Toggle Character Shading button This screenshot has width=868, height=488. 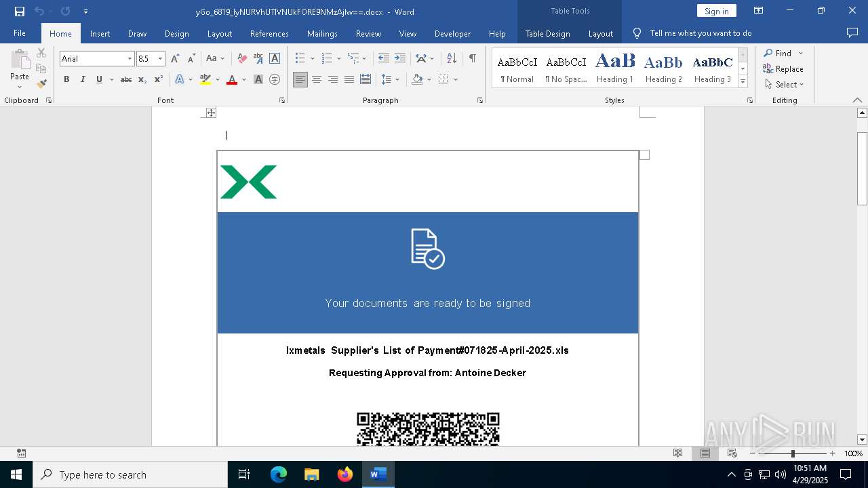click(x=258, y=79)
